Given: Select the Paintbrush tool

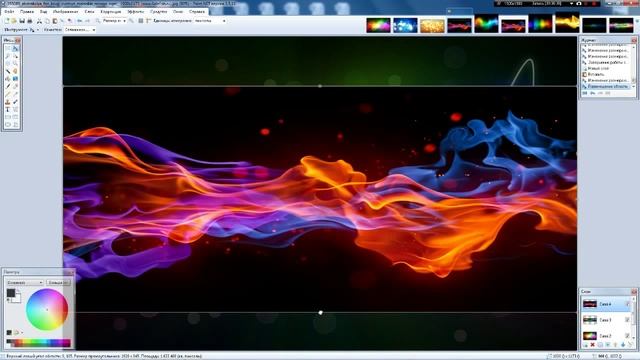Looking at the screenshot, I should (x=8, y=87).
